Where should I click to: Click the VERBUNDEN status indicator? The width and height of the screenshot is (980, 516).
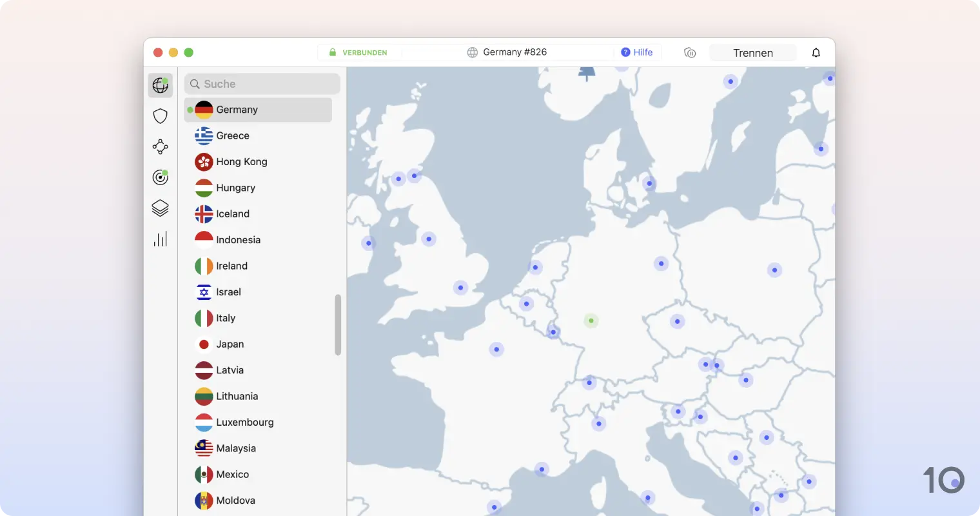pos(358,52)
